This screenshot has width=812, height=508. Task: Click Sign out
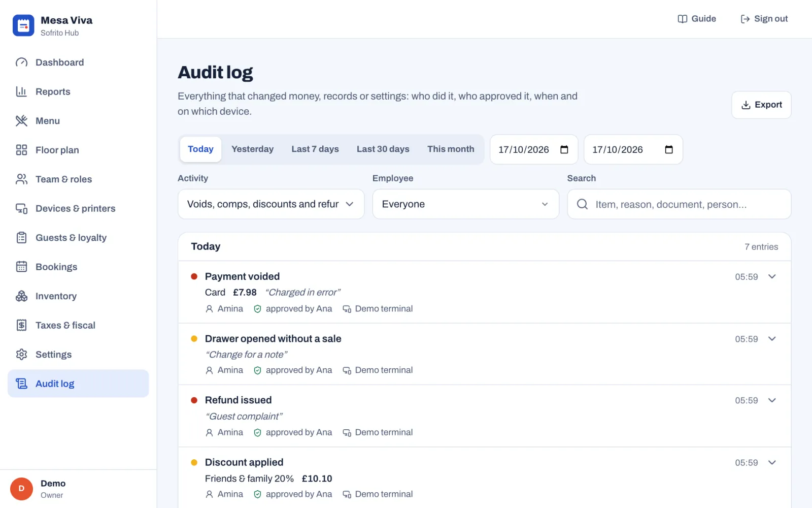click(x=764, y=19)
